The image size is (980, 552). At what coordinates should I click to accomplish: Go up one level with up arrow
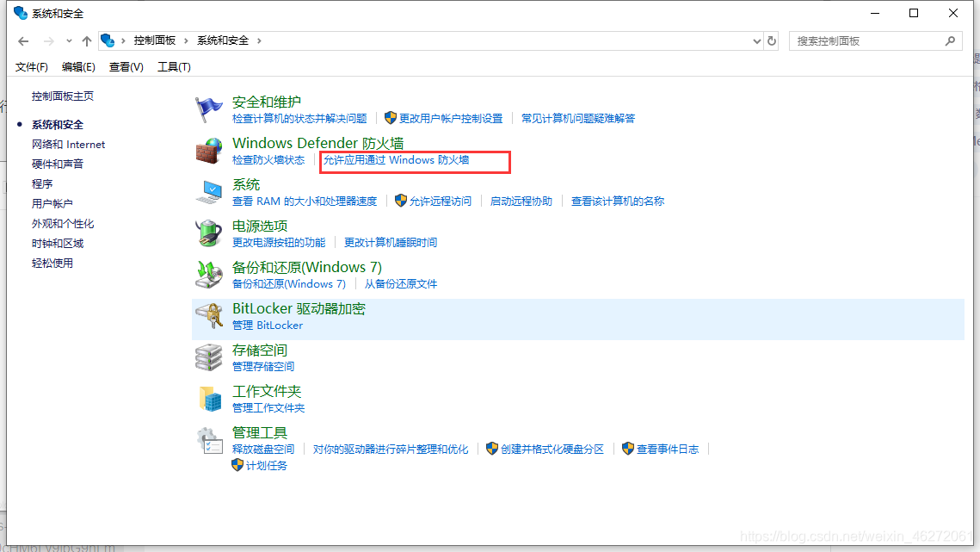coord(86,41)
